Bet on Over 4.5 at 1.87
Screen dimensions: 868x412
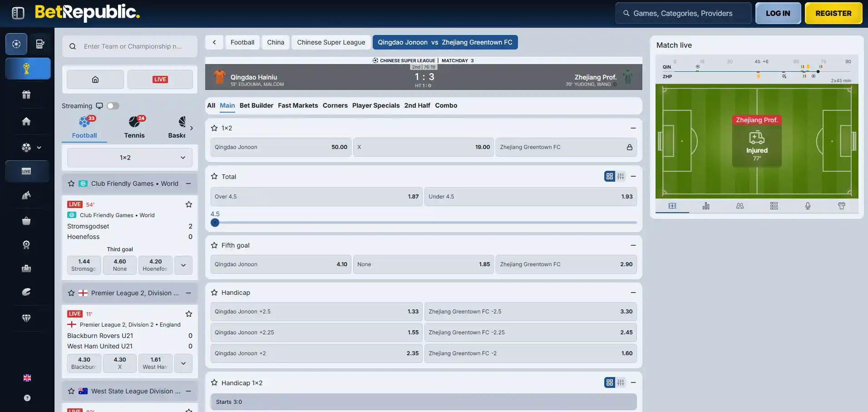(x=316, y=197)
